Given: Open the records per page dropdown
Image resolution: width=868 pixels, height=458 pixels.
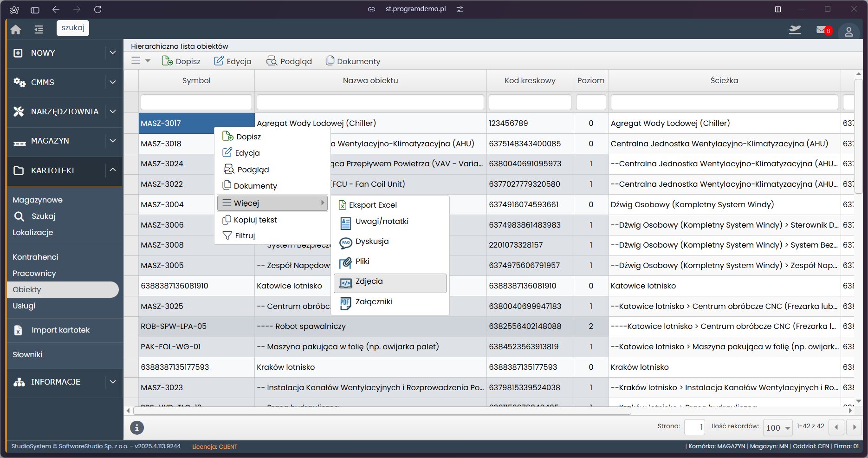Looking at the screenshot, I should click(778, 428).
